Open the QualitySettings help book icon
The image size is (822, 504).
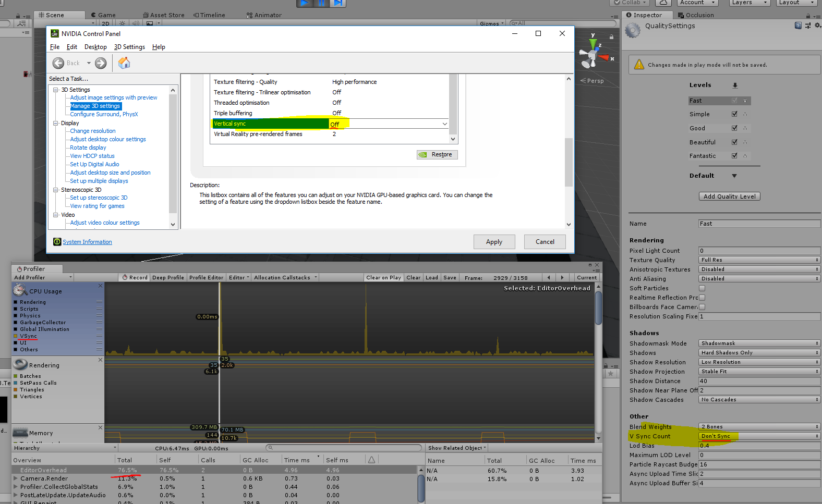(798, 26)
